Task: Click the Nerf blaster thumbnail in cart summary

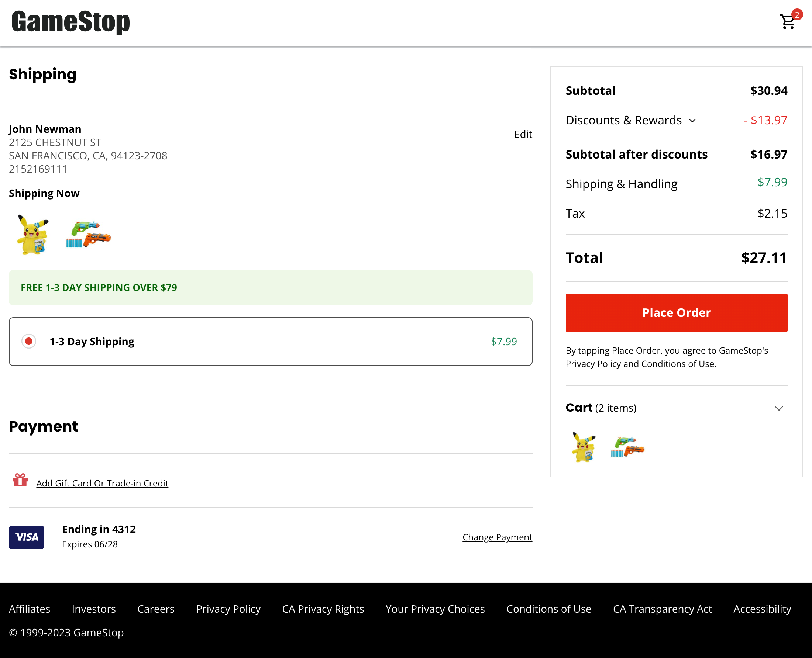Action: coord(629,448)
